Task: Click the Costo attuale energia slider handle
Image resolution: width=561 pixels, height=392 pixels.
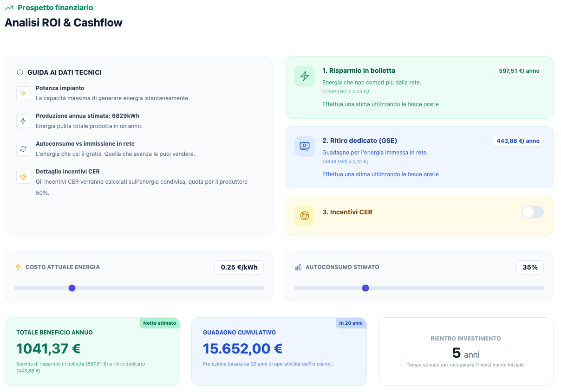Action: point(72,288)
